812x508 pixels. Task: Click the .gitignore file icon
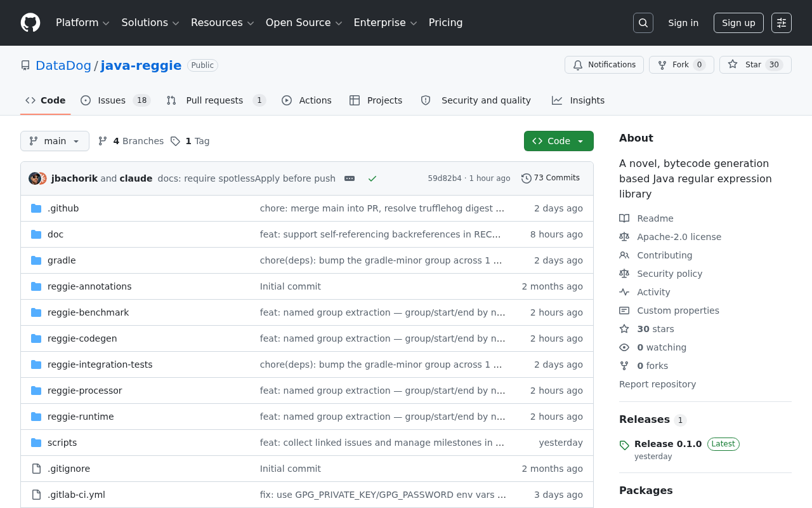pyautogui.click(x=36, y=469)
